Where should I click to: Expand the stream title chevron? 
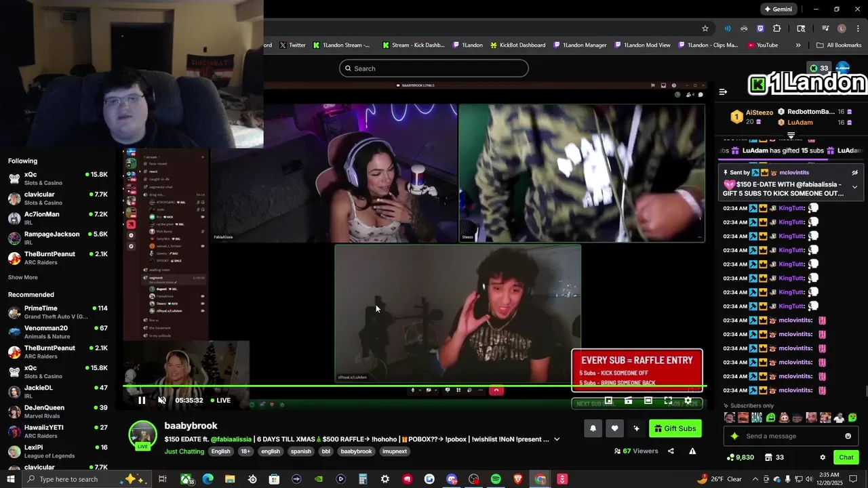[557, 439]
